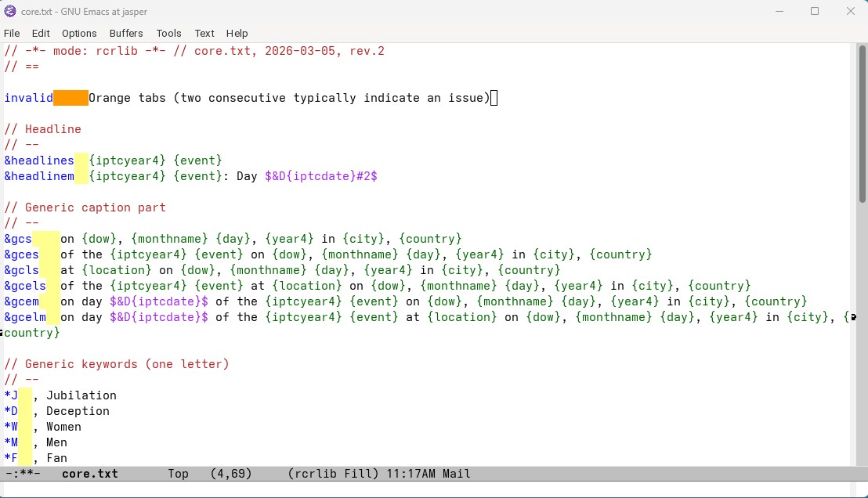Screen dimensions: 868x498
Task: Click the yellow tab highlight after &headlines
Action: pyautogui.click(x=81, y=161)
